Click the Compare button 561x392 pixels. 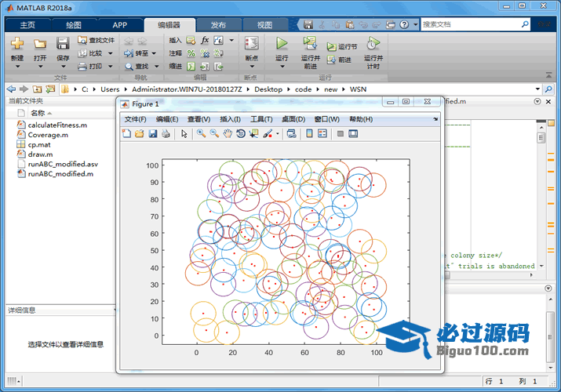click(x=90, y=53)
